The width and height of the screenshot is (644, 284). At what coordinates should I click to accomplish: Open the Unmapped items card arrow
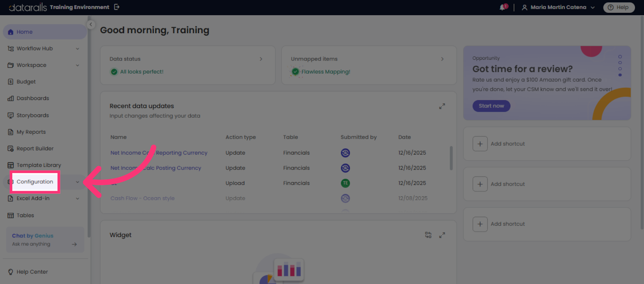click(x=442, y=59)
